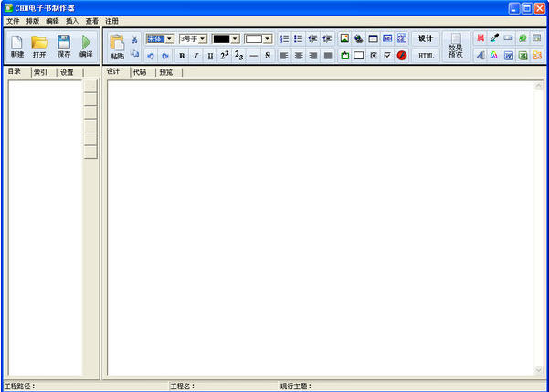Image resolution: width=549 pixels, height=392 pixels.
Task: Click the blue letter A art text icon
Action: tap(480, 56)
